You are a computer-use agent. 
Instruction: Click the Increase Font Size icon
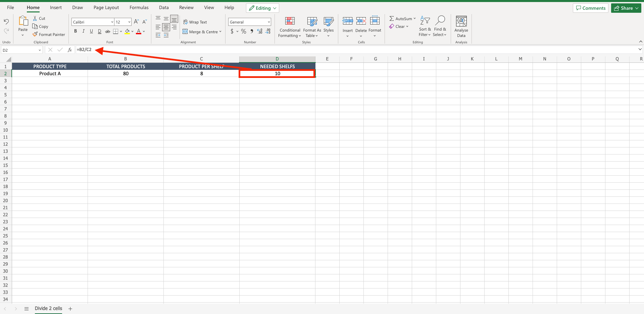[x=136, y=21]
